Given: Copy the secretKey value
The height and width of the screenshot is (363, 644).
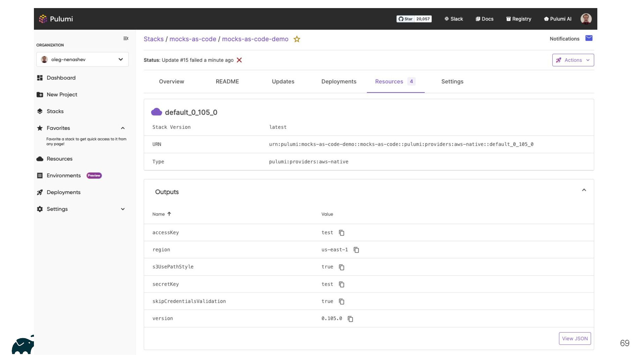Looking at the screenshot, I should click(x=341, y=284).
